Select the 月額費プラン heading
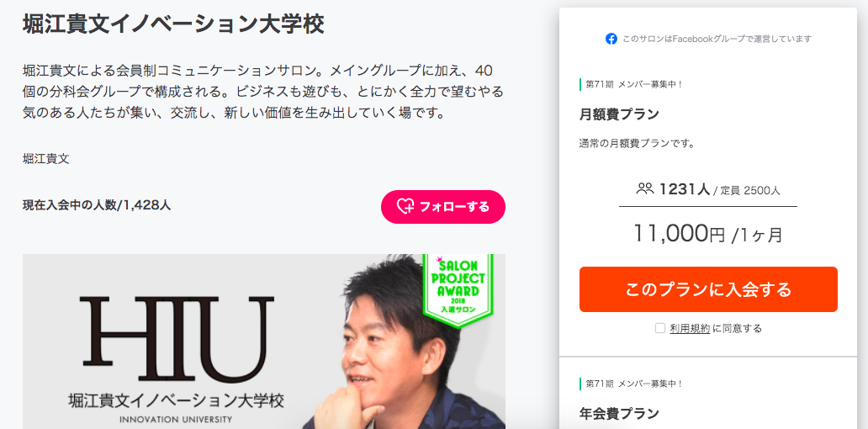 619,114
